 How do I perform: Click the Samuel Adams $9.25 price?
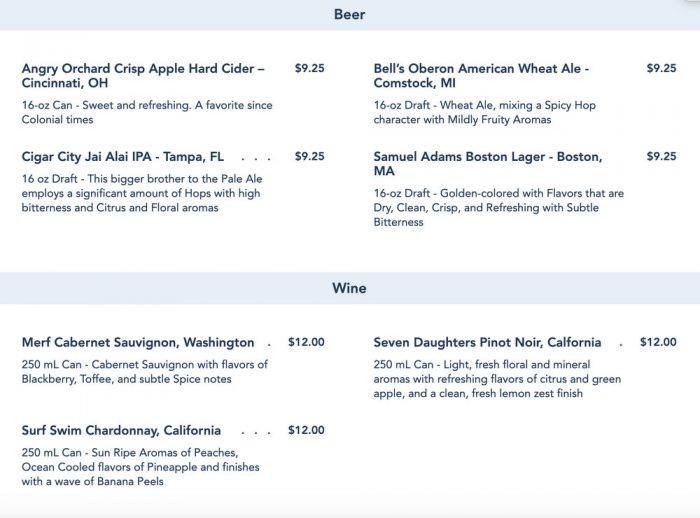661,157
